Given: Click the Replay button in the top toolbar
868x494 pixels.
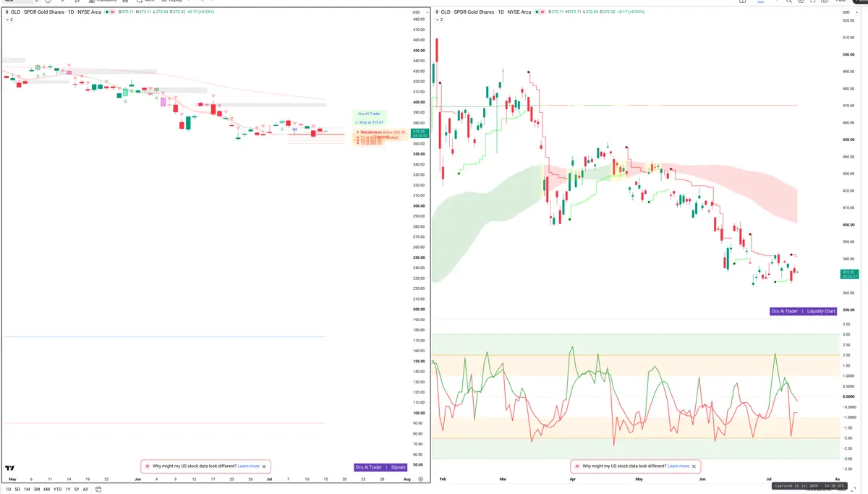Looking at the screenshot, I should pyautogui.click(x=171, y=1).
